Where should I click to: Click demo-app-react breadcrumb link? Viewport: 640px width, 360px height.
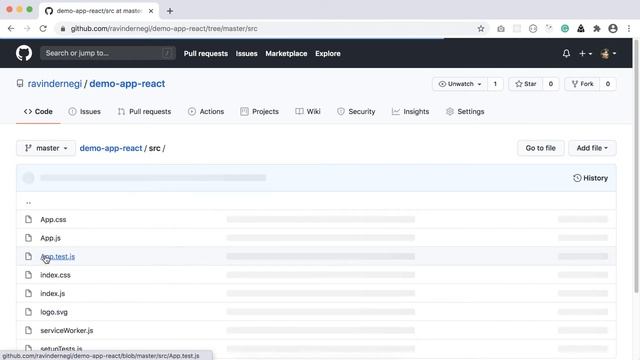tap(111, 148)
